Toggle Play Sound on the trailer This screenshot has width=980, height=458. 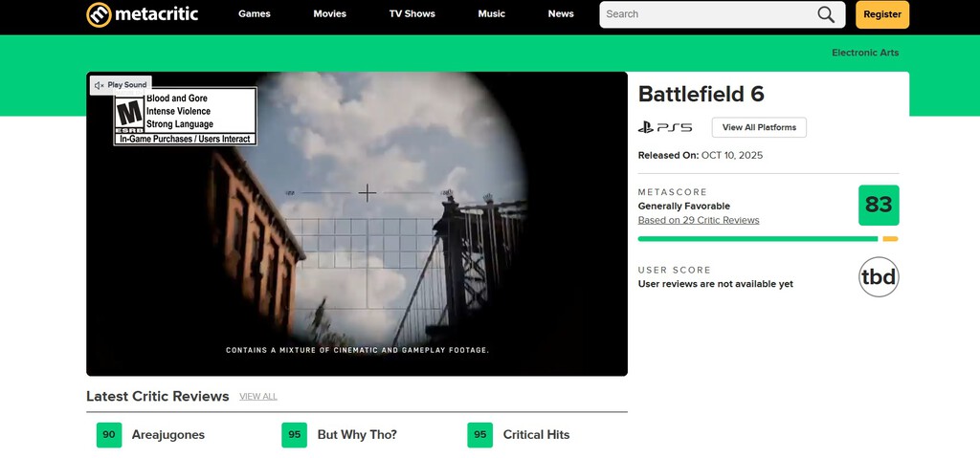[121, 85]
